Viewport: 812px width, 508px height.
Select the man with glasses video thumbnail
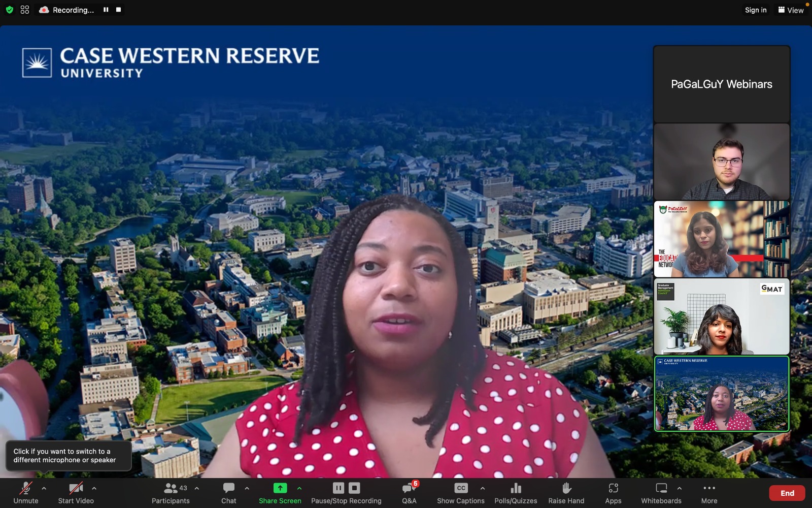point(722,162)
